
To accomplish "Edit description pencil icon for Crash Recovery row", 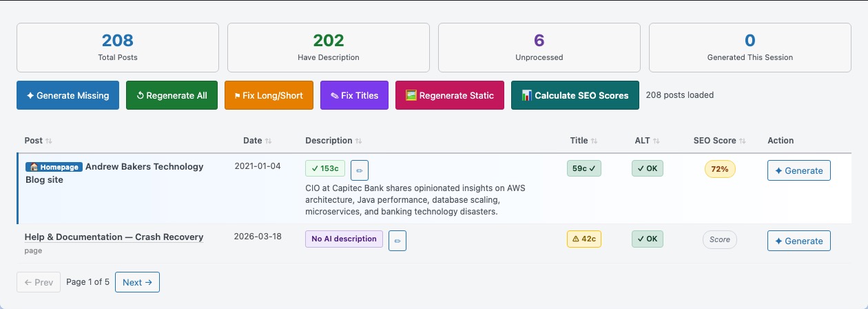I will tap(397, 241).
